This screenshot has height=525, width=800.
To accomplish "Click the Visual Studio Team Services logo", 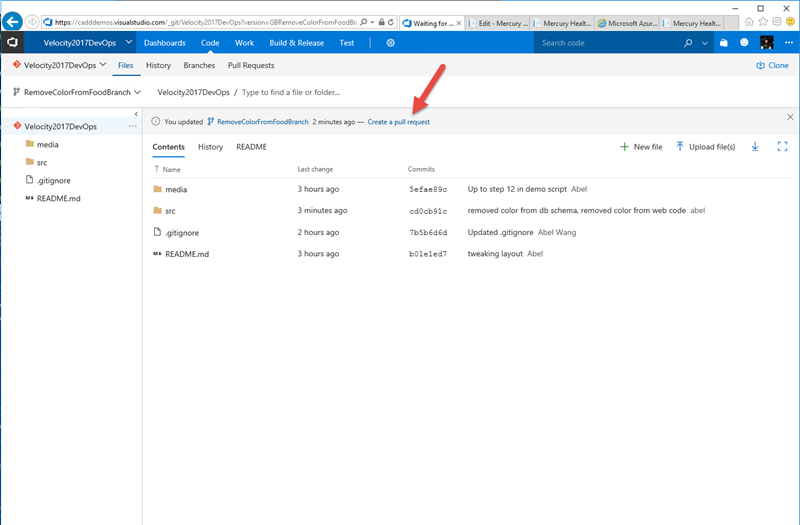I will [12, 43].
